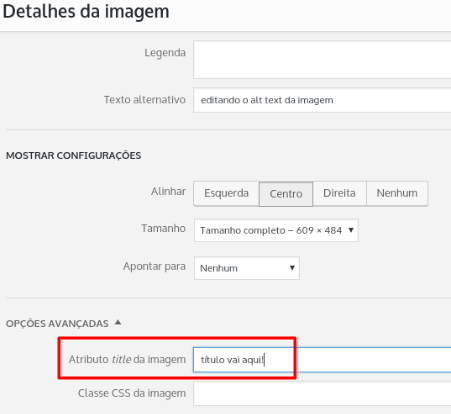Click inside the Texto alternativo field

(x=322, y=100)
